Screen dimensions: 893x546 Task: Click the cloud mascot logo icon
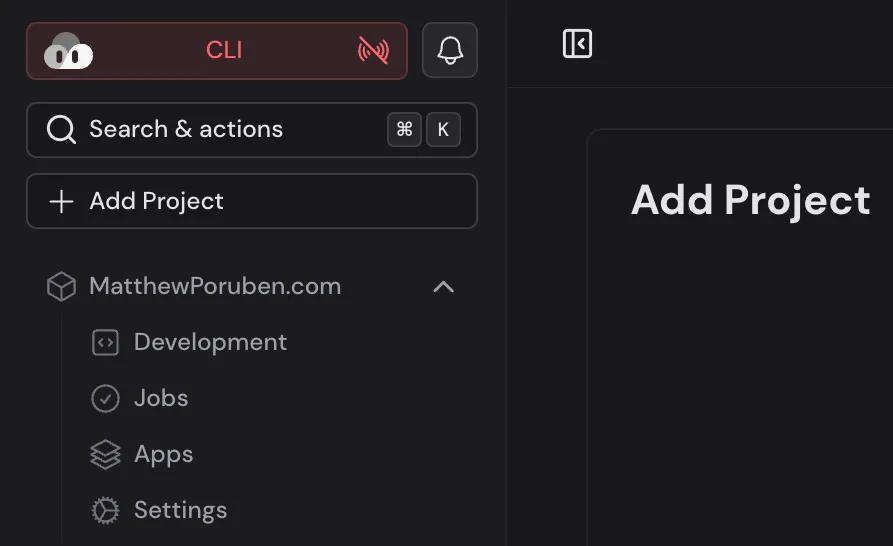click(x=68, y=51)
